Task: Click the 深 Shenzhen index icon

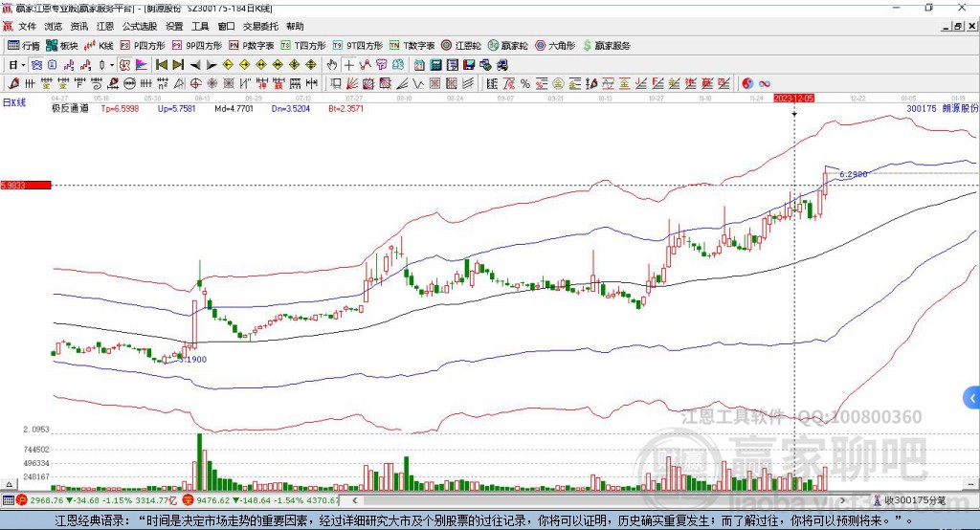Action: [188, 500]
